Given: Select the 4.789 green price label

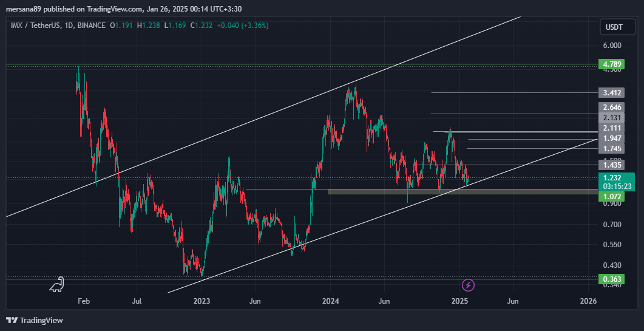Looking at the screenshot, I should [612, 64].
